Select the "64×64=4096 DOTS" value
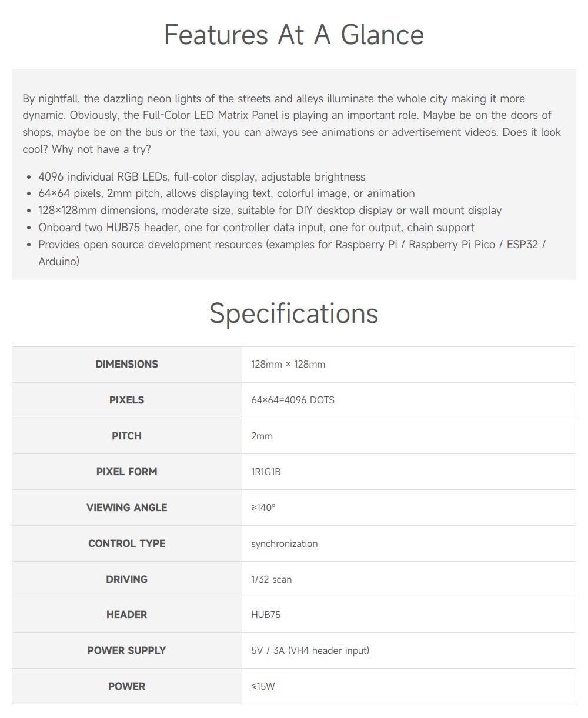The height and width of the screenshot is (718, 588). 293,400
